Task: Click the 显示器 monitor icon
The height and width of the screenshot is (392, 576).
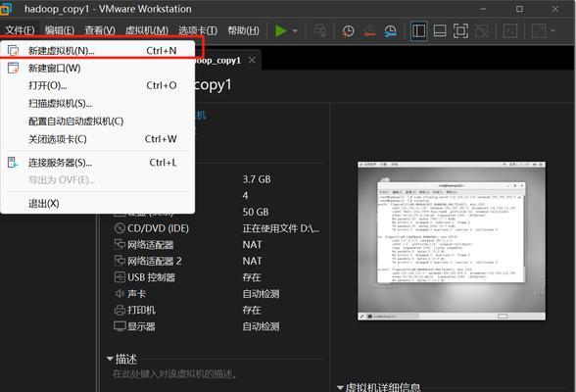Action: [120, 326]
